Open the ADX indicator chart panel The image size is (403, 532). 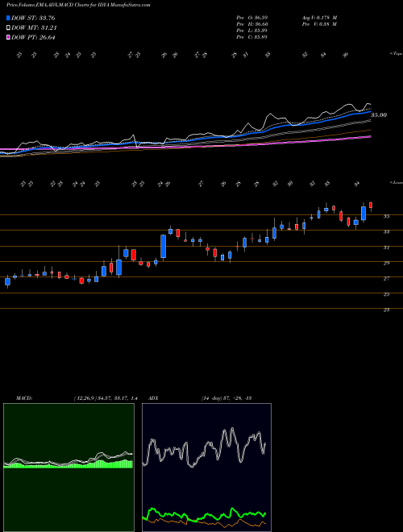tap(206, 468)
